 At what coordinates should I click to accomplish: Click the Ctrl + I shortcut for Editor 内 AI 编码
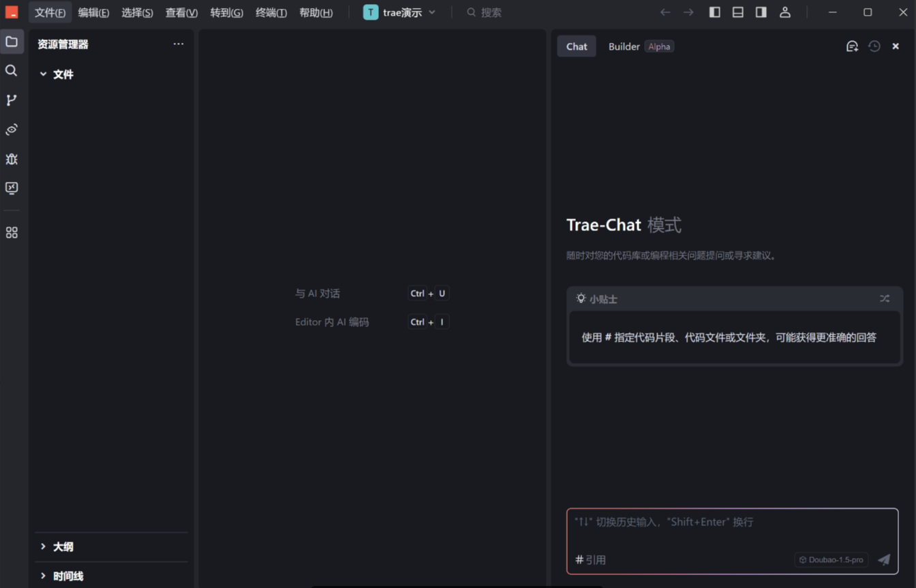pyautogui.click(x=428, y=322)
